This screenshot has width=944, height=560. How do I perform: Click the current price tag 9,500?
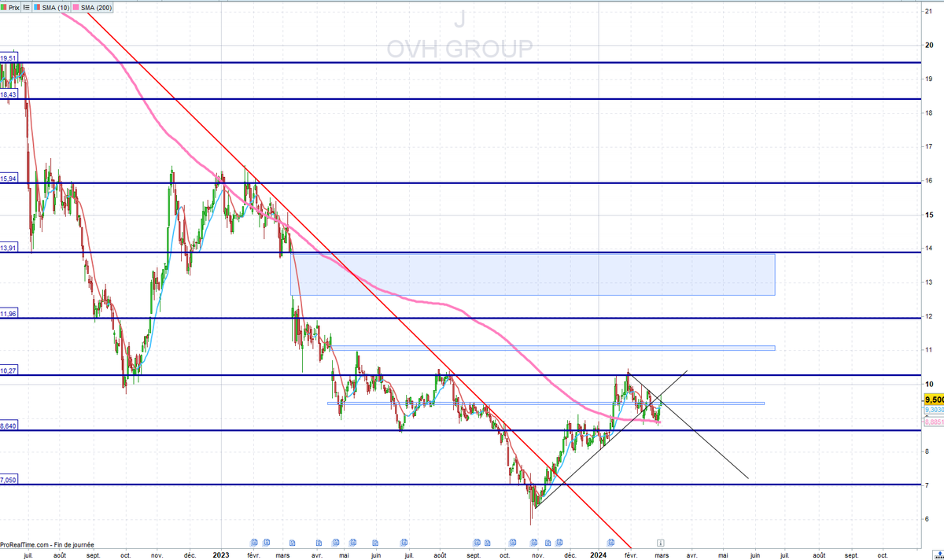click(x=933, y=400)
